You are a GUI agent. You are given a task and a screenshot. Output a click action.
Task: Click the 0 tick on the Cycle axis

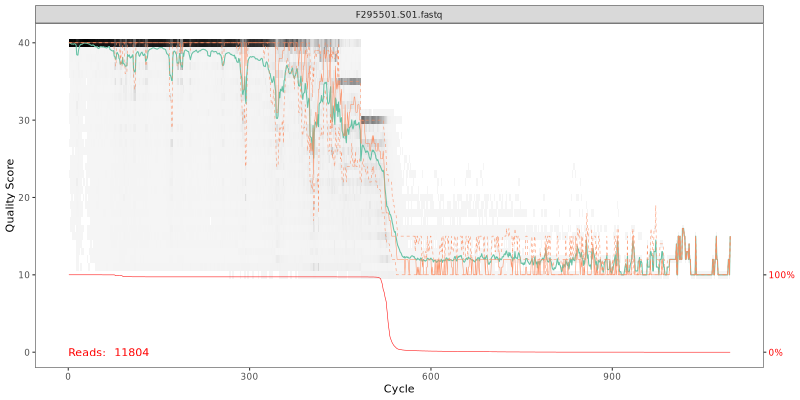[68, 376]
